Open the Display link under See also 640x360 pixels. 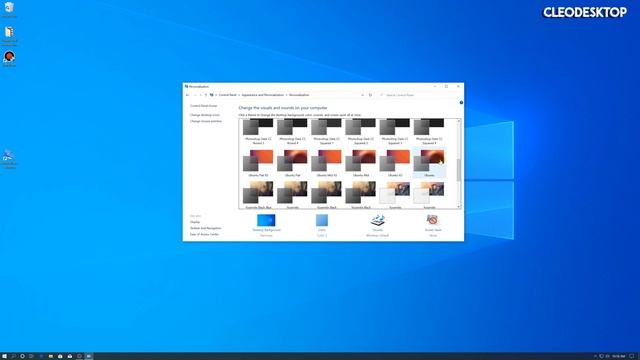pyautogui.click(x=195, y=222)
